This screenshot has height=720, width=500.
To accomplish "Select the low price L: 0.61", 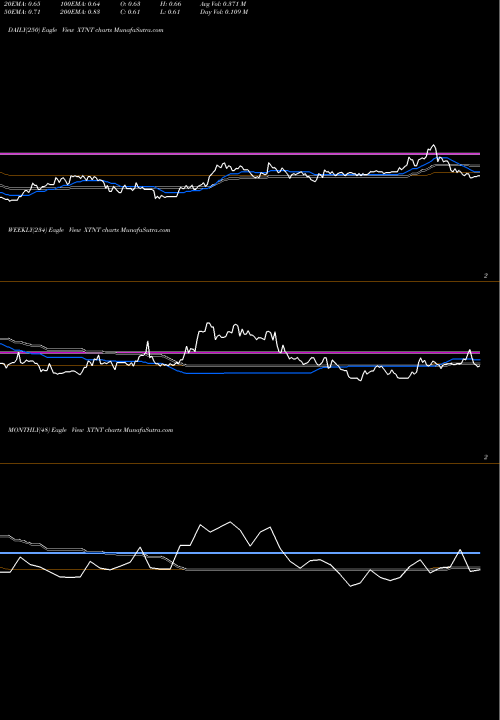I will coord(170,12).
